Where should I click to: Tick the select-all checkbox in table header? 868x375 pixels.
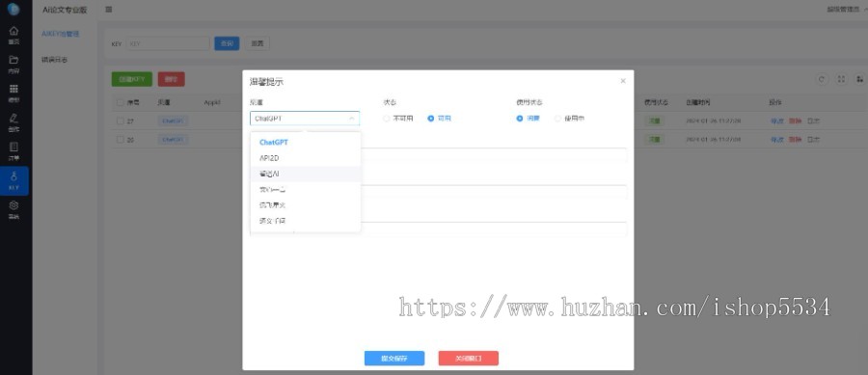pyautogui.click(x=121, y=102)
